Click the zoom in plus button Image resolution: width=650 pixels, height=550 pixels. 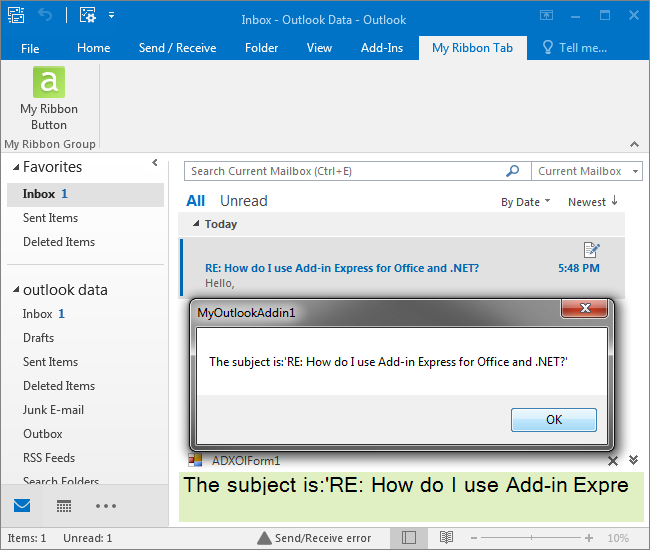[x=589, y=538]
